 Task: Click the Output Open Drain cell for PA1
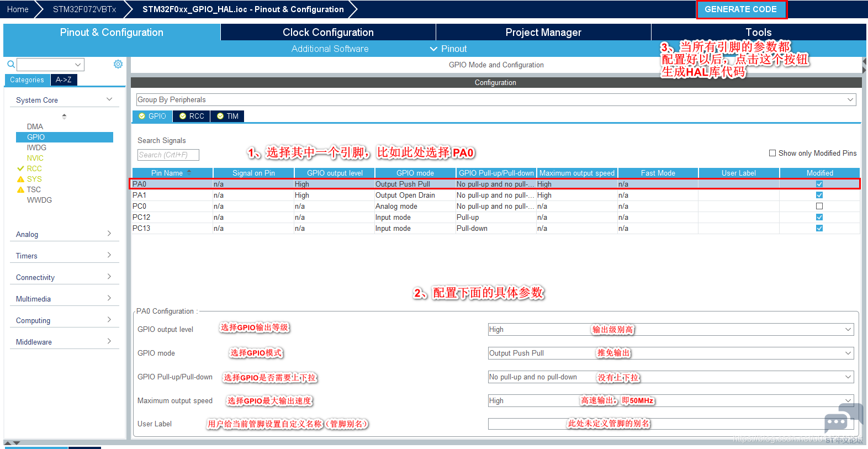coord(415,195)
